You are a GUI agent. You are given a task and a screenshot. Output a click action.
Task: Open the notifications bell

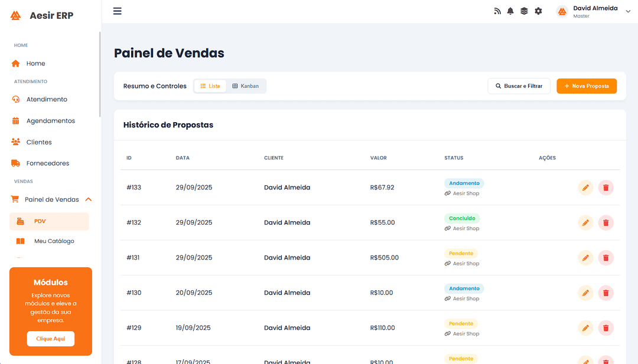[x=510, y=11]
